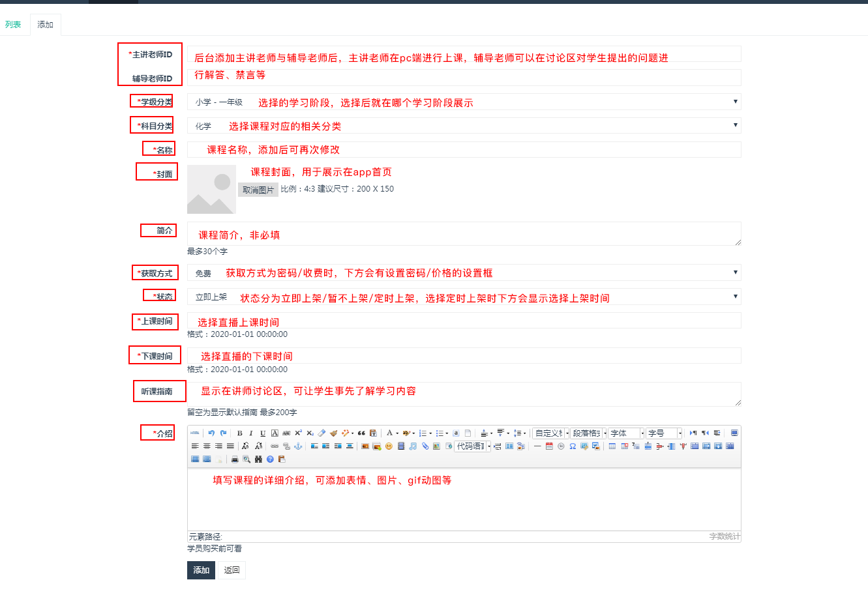Open the 段落格式 dropdown
This screenshot has height=597, width=868.
coord(589,433)
